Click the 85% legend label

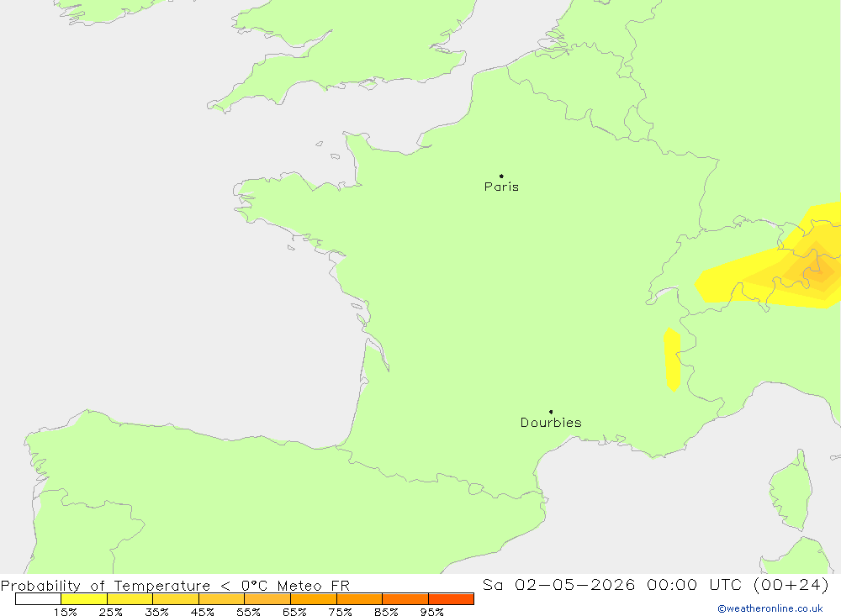(386, 612)
